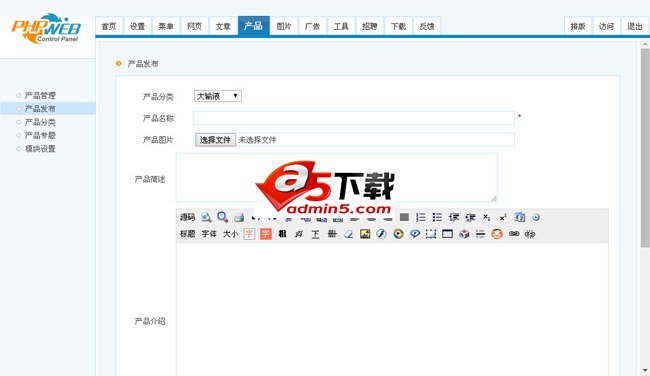Viewport: 650px width, 376px height.
Task: Open the 大小 font size dropdown
Action: tap(230, 234)
